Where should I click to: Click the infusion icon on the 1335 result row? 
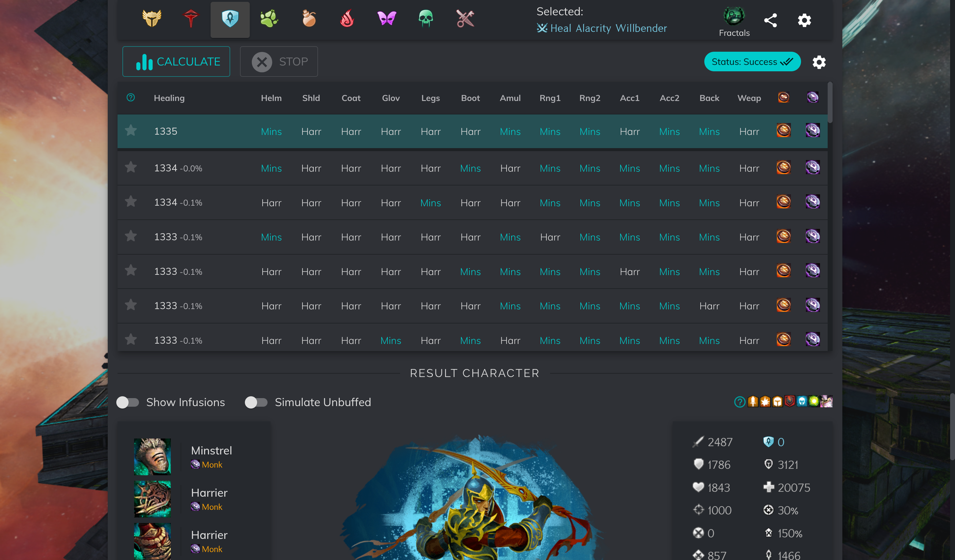tap(812, 131)
